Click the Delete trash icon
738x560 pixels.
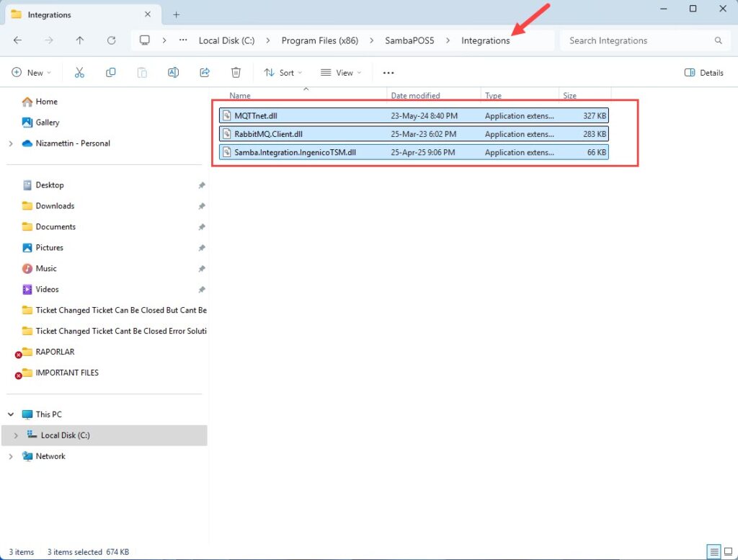coord(236,73)
